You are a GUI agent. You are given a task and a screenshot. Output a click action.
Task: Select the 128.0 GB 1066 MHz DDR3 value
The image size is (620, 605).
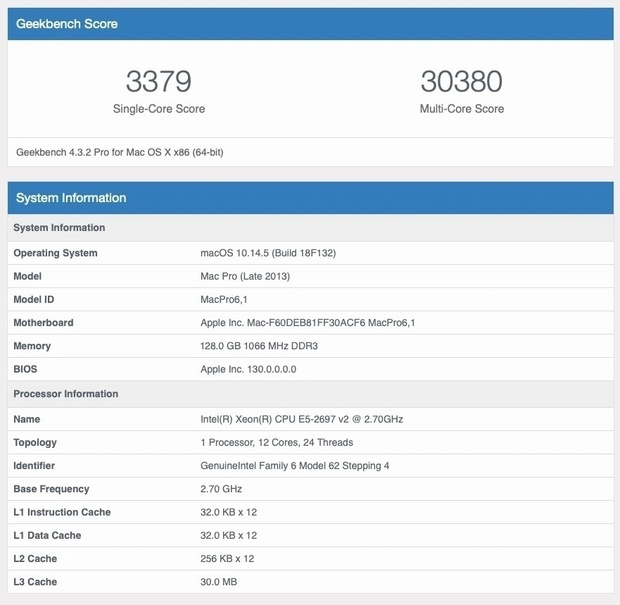click(259, 346)
